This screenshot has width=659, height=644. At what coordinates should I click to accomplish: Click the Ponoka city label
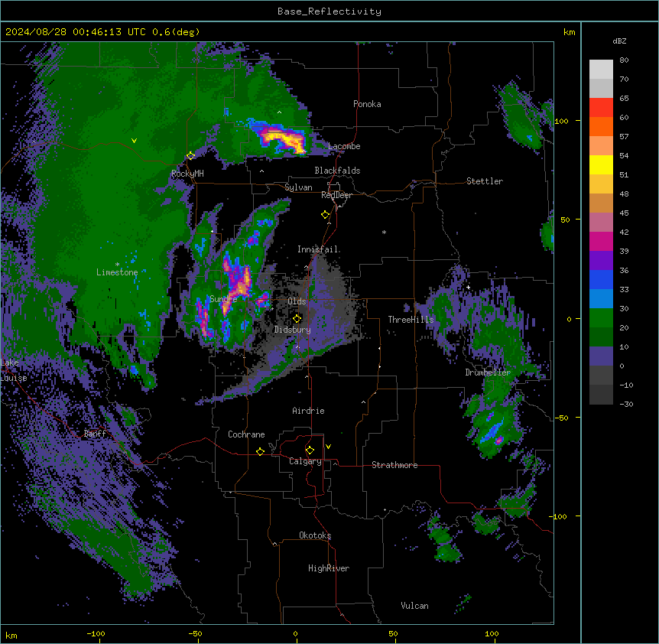[367, 104]
